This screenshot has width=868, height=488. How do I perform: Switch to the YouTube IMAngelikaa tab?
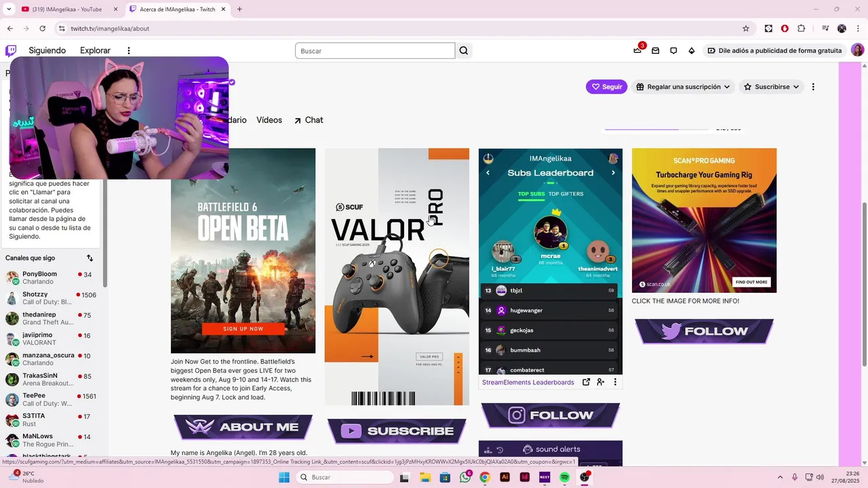(x=68, y=9)
